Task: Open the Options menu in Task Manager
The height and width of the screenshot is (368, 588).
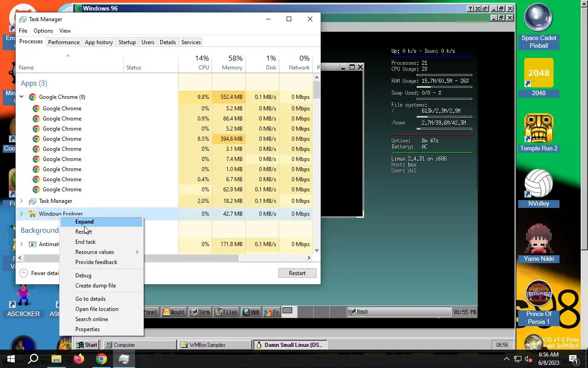Action: 43,31
